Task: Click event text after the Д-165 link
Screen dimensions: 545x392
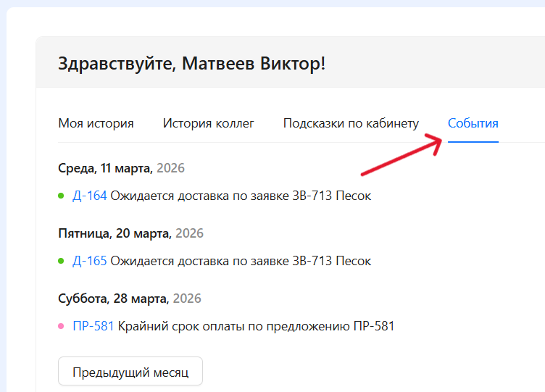Action: [x=241, y=261]
